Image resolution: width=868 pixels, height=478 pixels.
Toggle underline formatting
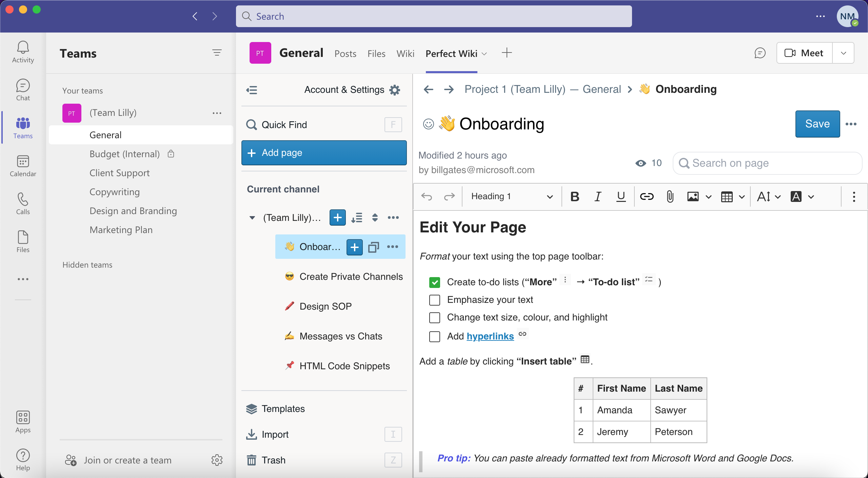621,196
